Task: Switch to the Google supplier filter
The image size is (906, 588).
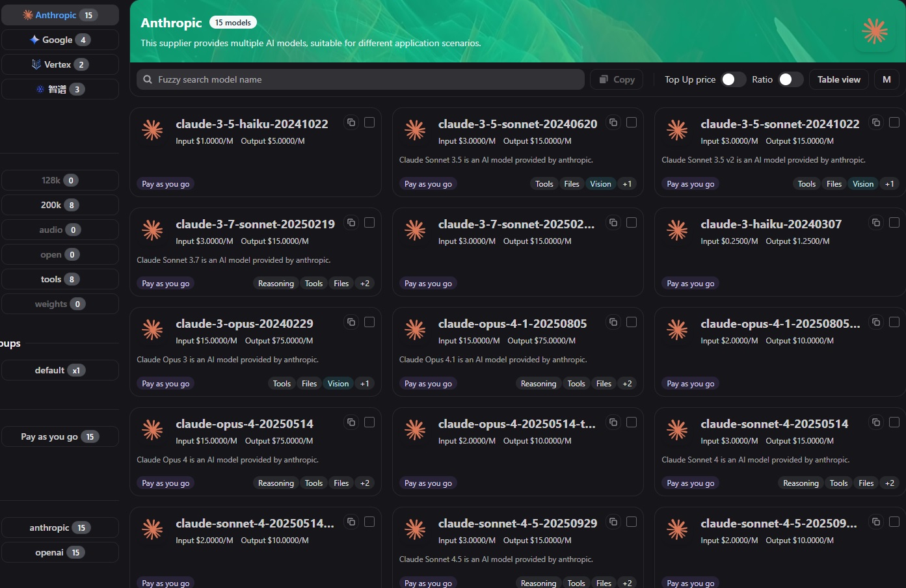Action: click(x=60, y=40)
